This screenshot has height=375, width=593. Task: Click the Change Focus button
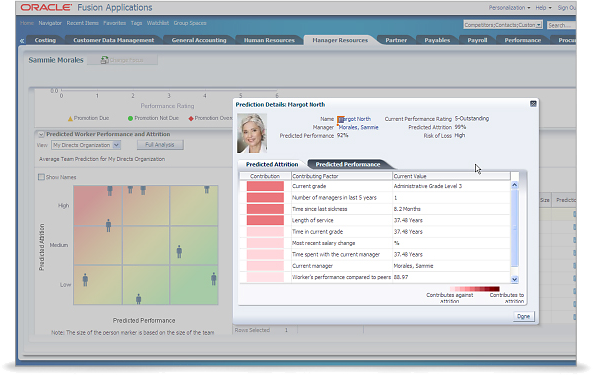click(x=123, y=60)
